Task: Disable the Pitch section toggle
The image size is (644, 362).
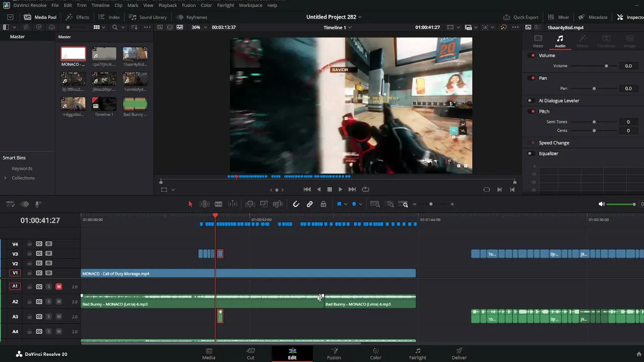Action: tap(533, 111)
